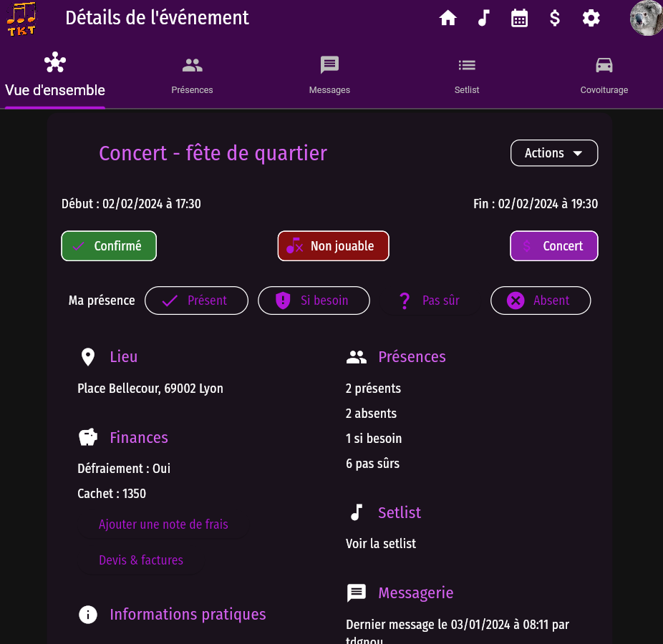Viewport: 663px width, 644px height.
Task: Open the Messages tab
Action: pyautogui.click(x=329, y=76)
